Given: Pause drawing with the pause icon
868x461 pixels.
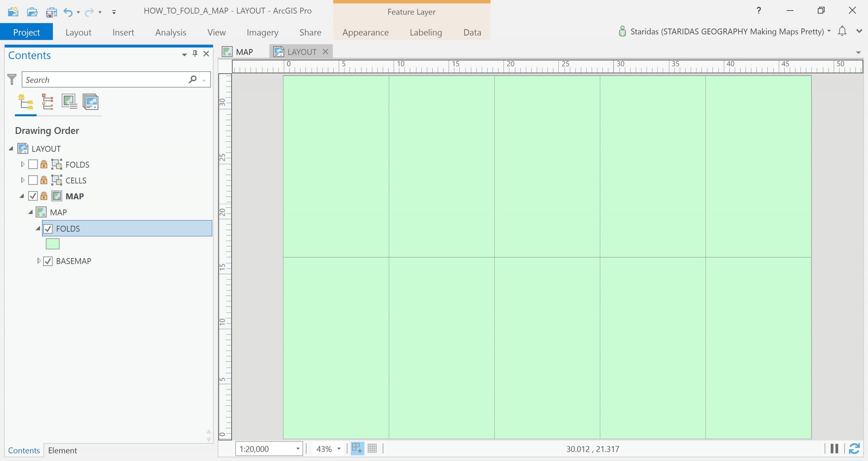Looking at the screenshot, I should pos(834,448).
